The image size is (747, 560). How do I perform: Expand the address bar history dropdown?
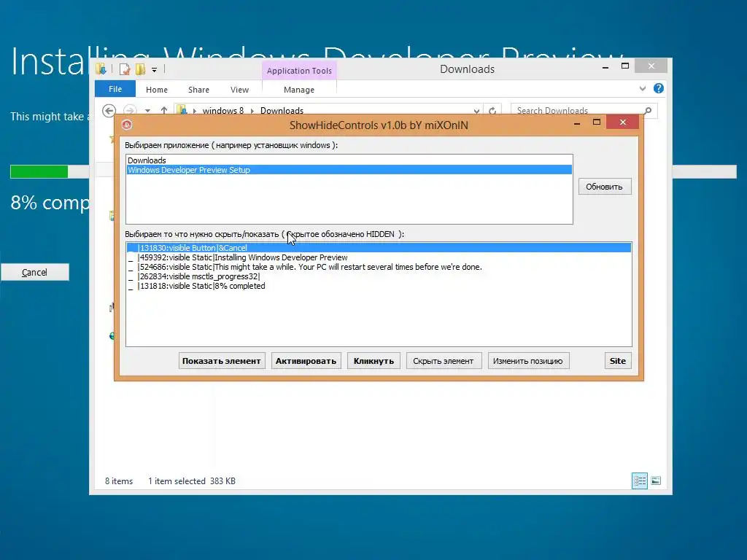476,111
